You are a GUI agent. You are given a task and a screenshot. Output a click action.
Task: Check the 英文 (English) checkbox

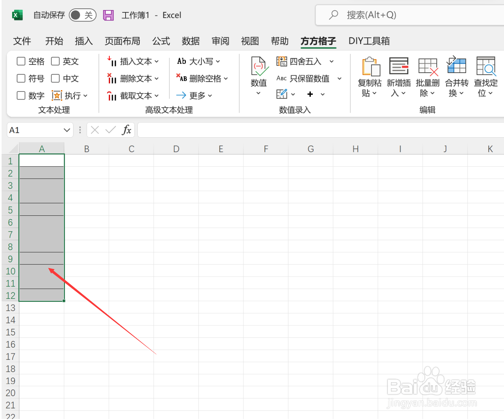[55, 61]
